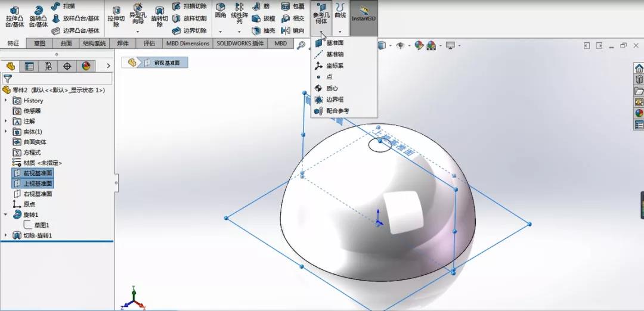The height and width of the screenshot is (311, 644).
Task: Toggle the hide/show items eye icon
Action: click(x=400, y=45)
